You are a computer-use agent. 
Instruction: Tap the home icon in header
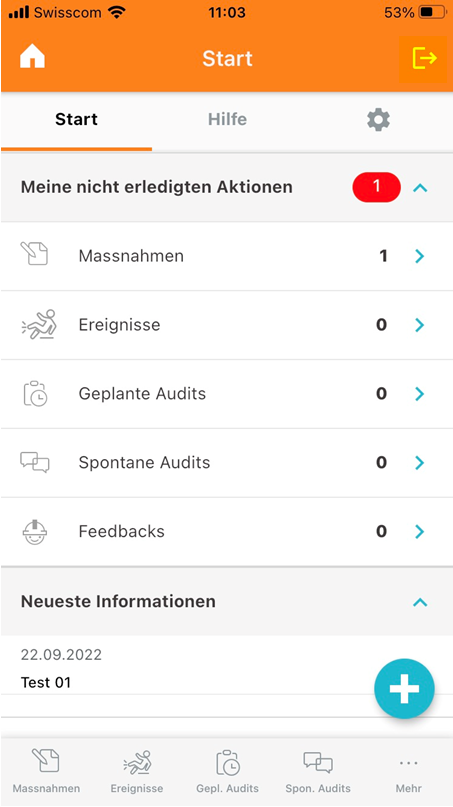[32, 58]
